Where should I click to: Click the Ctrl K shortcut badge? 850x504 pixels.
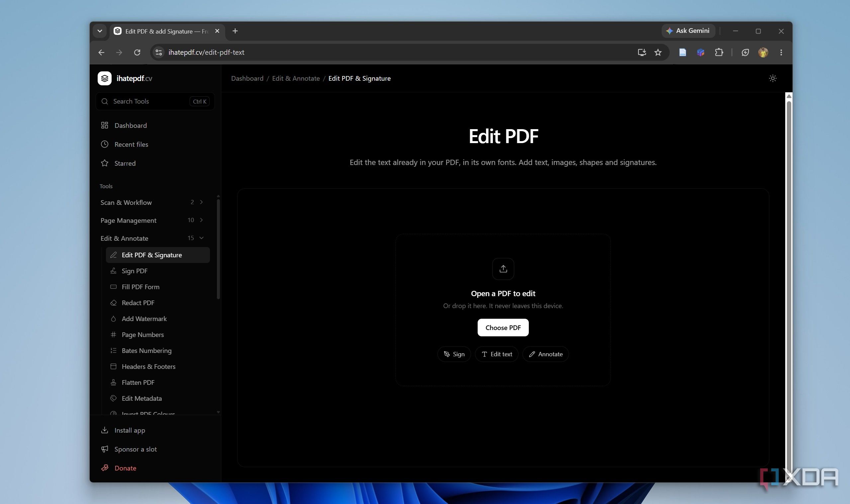[x=199, y=102]
